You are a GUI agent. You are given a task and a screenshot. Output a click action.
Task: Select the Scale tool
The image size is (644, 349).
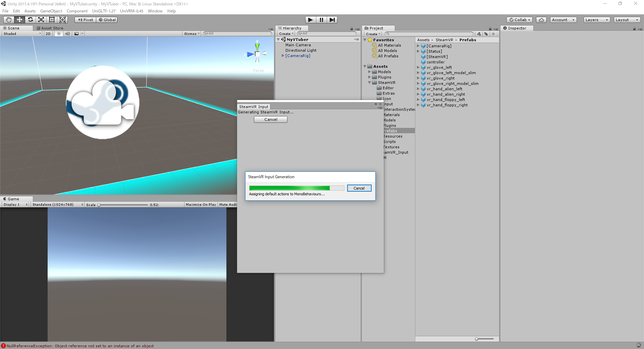[41, 19]
